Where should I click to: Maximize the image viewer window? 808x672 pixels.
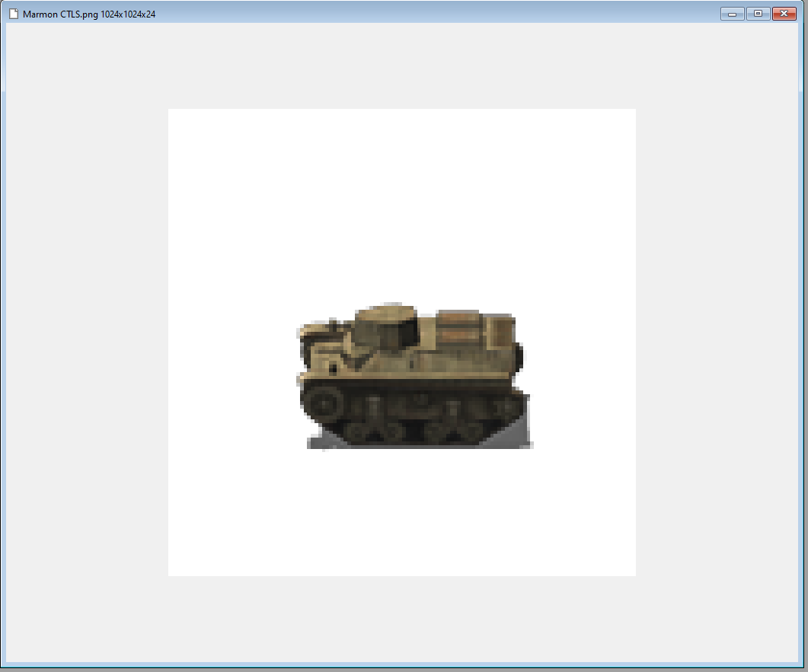[x=758, y=13]
